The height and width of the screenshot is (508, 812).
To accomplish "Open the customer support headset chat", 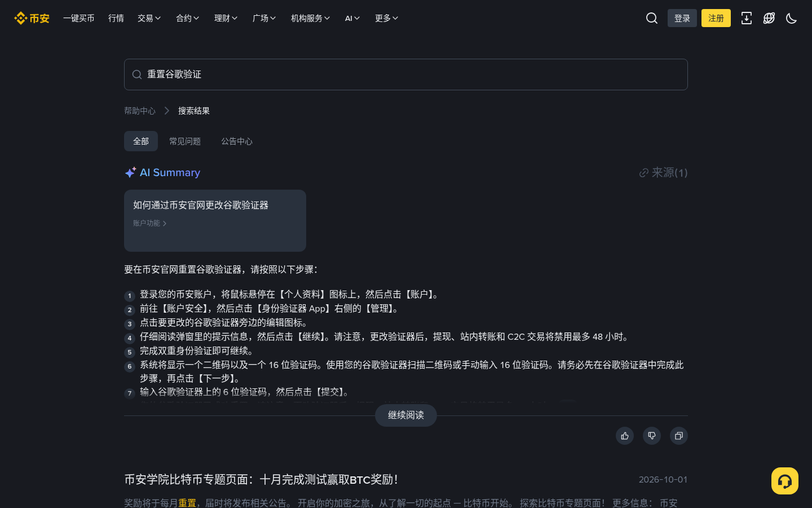I will (785, 481).
